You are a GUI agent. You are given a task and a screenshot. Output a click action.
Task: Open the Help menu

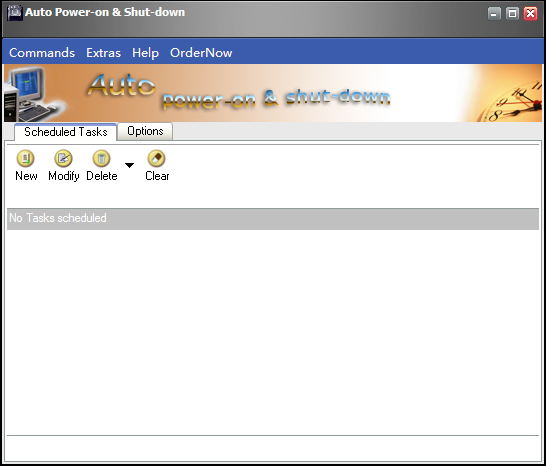coord(146,53)
